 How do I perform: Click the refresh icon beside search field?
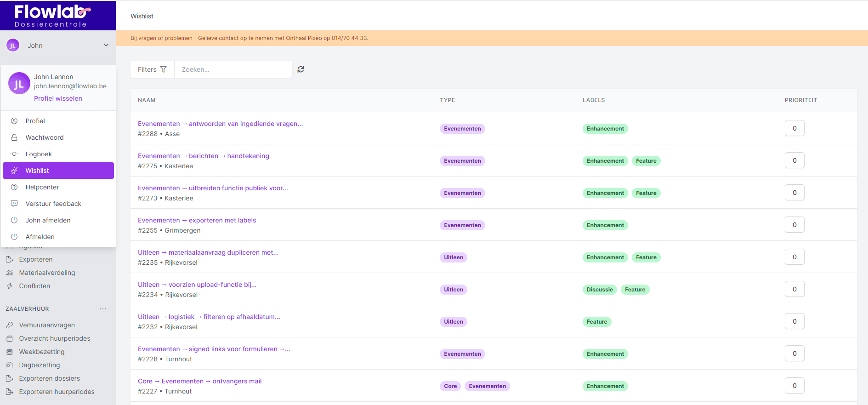(x=301, y=69)
